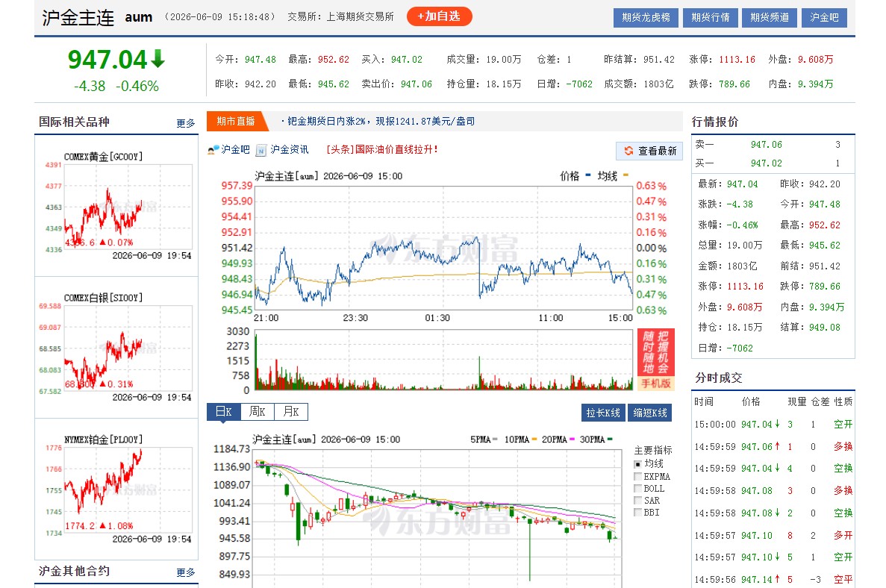Enable the EXPMA indicator

point(638,477)
